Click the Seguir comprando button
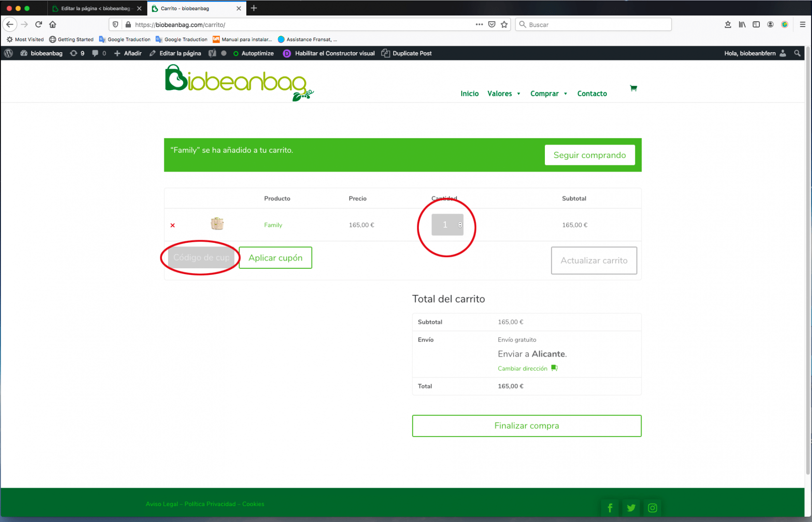 pyautogui.click(x=589, y=155)
